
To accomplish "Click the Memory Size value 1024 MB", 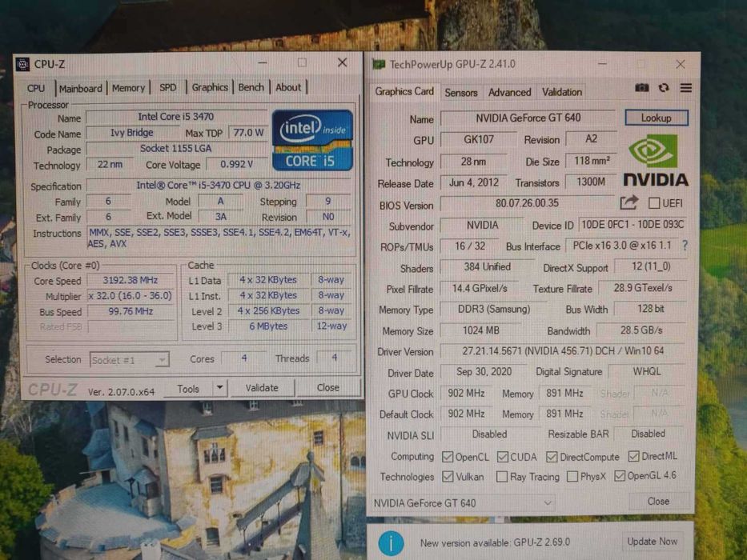I will (x=480, y=330).
